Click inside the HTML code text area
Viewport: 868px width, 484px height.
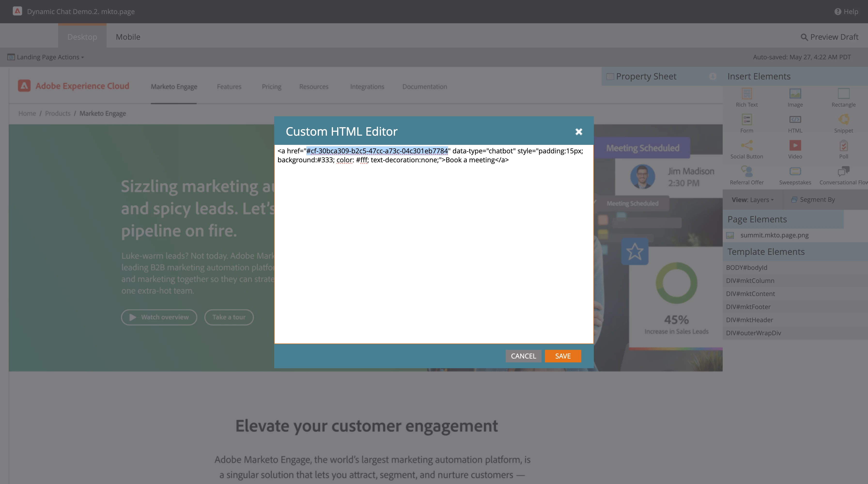433,253
